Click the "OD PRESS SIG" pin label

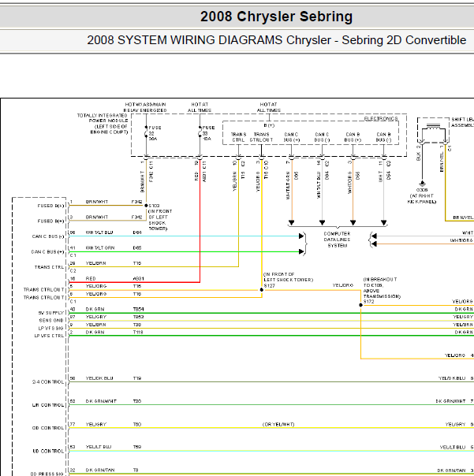point(47,474)
